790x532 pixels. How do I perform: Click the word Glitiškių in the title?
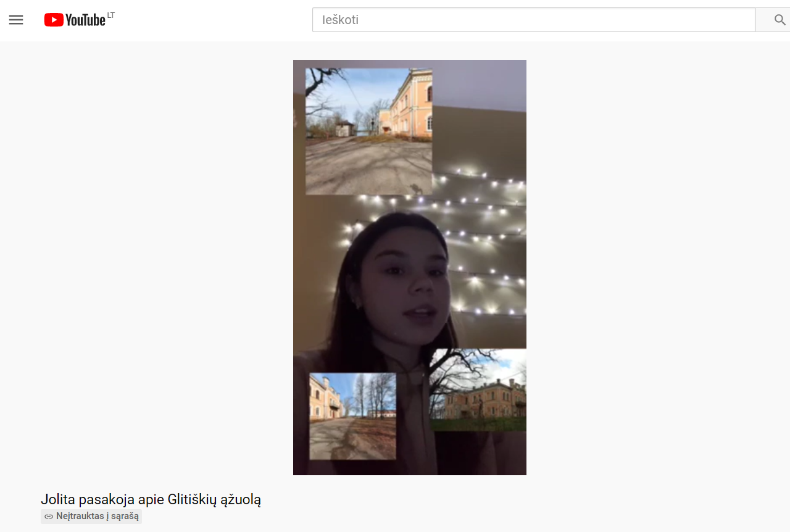[x=194, y=499]
